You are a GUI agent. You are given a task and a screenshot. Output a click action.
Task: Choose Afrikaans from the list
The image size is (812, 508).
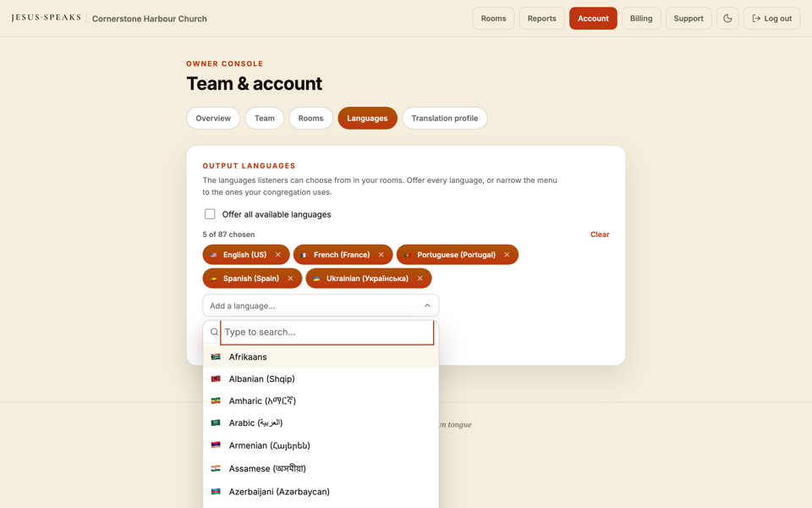[x=321, y=356]
